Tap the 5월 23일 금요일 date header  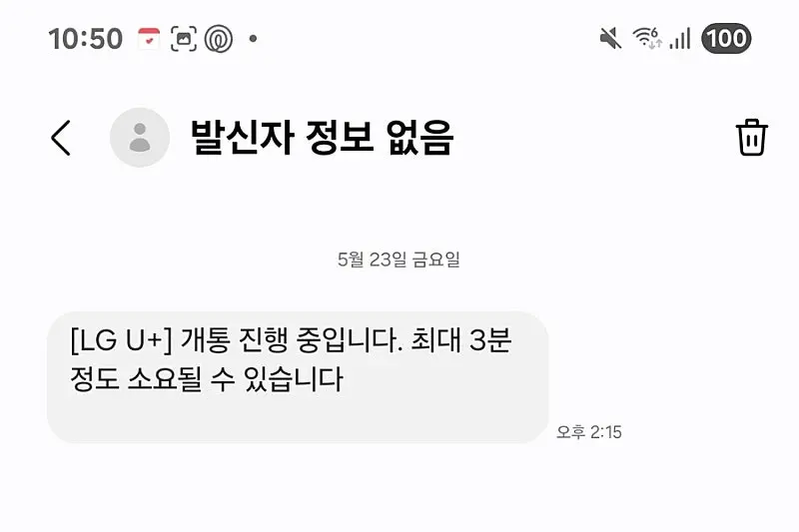pos(399,260)
